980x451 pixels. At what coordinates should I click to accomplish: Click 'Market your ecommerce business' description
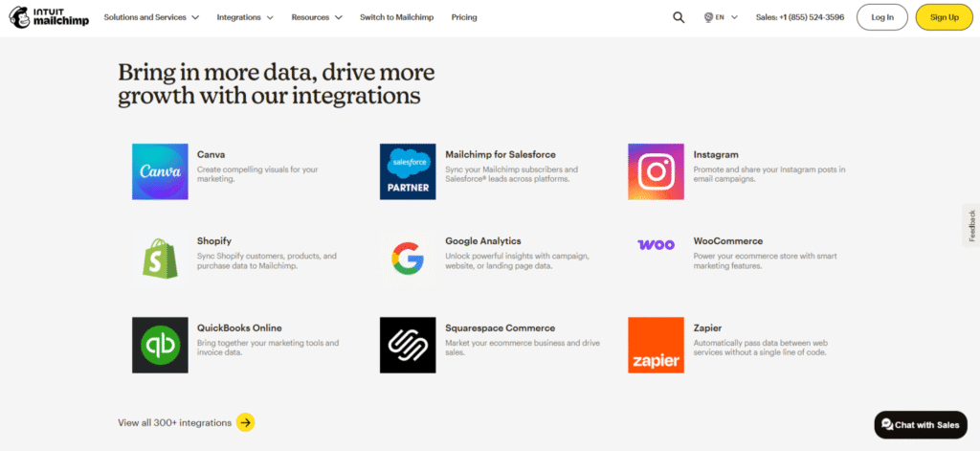point(523,348)
